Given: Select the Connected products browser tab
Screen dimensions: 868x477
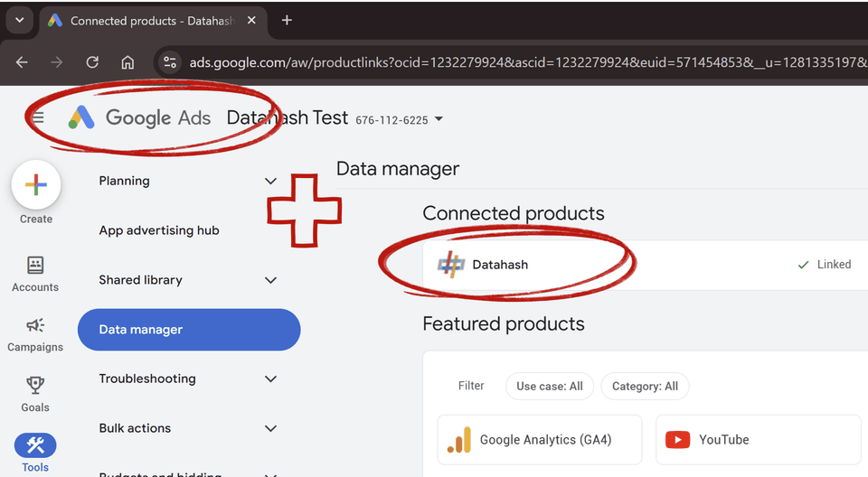Looking at the screenshot, I should point(154,21).
